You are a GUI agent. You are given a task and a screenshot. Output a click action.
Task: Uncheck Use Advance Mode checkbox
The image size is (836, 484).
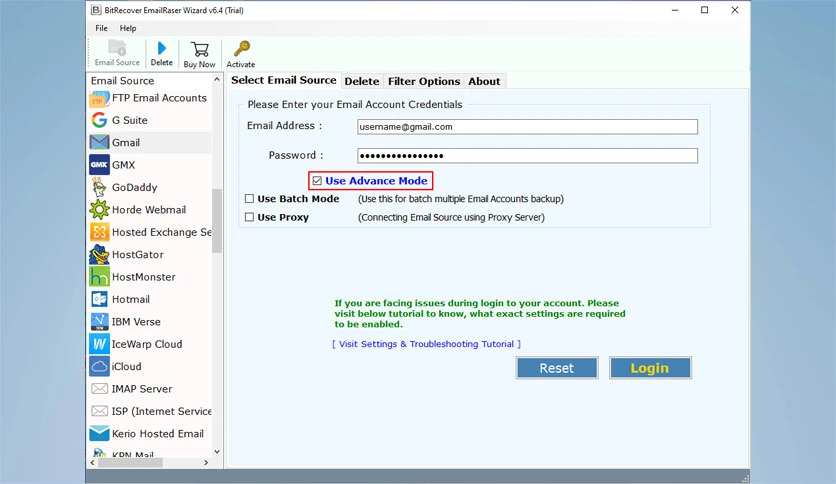[x=317, y=181]
